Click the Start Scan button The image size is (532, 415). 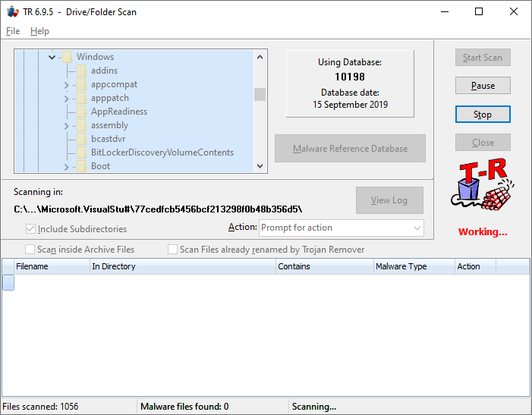483,58
